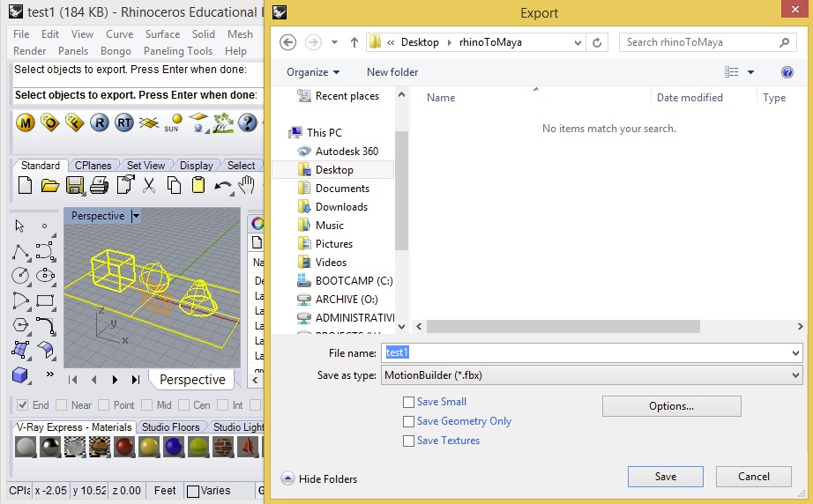This screenshot has height=504, width=813.
Task: Switch to the Studio Floors tab
Action: point(170,426)
